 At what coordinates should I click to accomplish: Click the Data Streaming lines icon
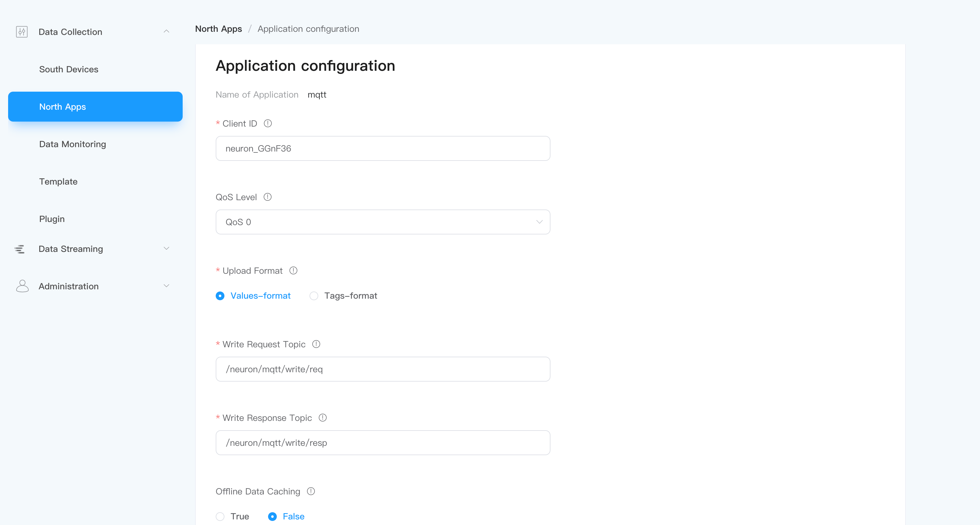[19, 249]
